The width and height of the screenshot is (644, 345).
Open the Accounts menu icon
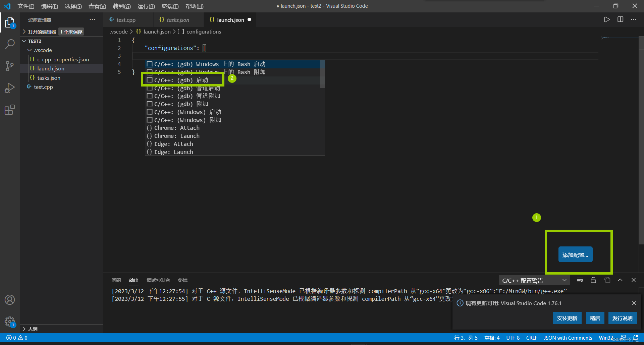coord(10,300)
